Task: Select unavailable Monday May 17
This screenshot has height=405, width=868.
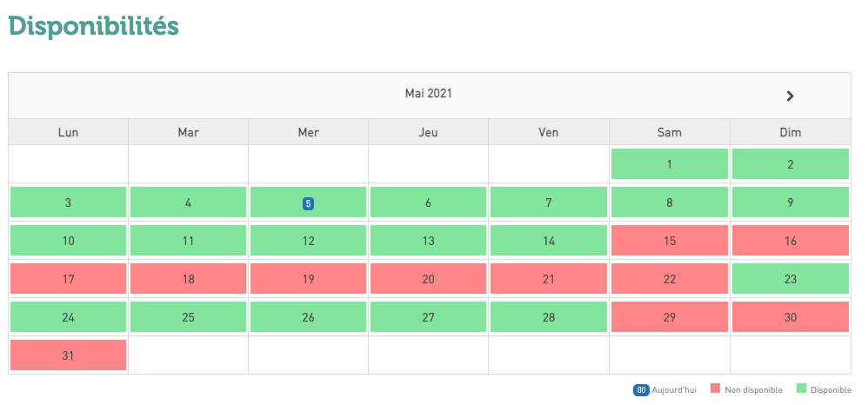Action: click(69, 279)
